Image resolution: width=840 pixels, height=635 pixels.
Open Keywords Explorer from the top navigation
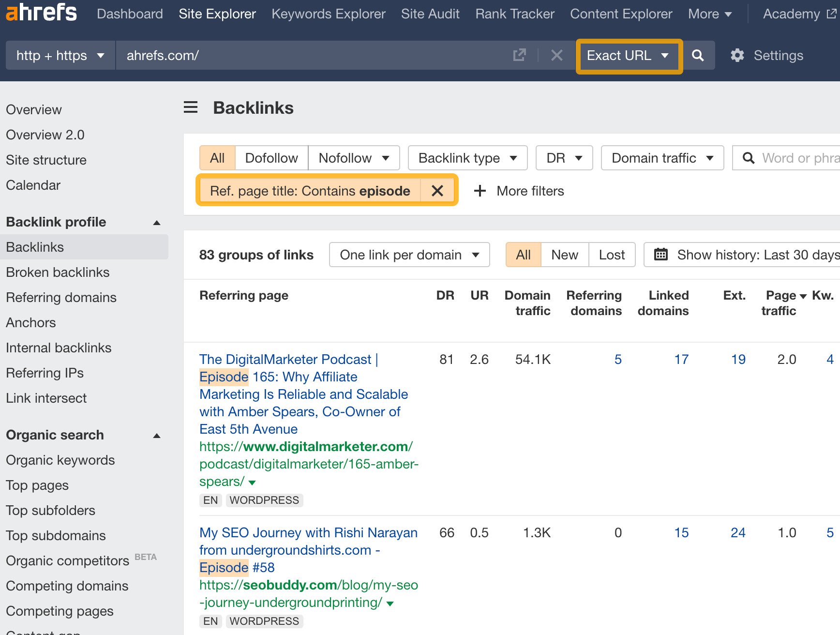[328, 14]
